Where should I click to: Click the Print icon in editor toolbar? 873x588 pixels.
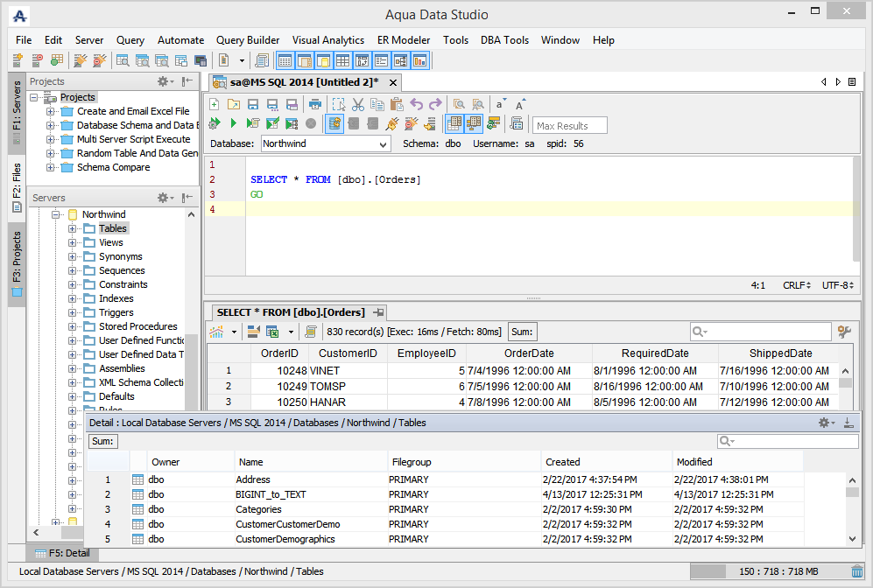(315, 104)
